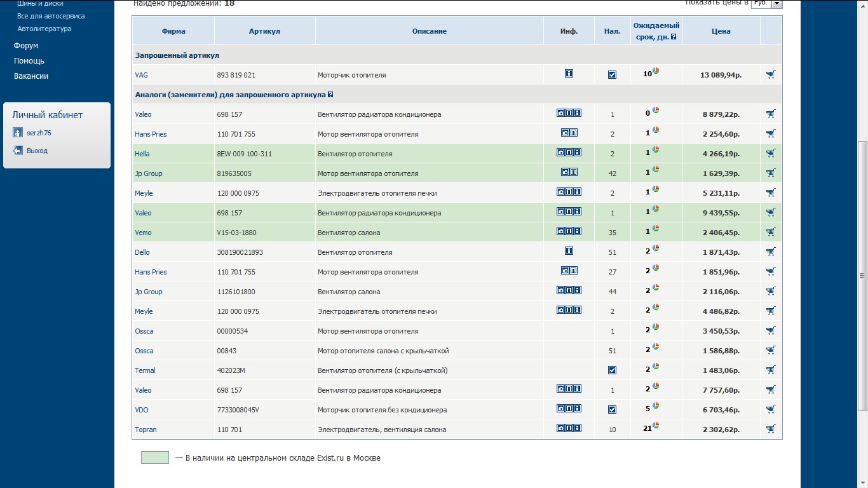Open the Вакансии page
Image resolution: width=868 pixels, height=488 pixels.
click(x=31, y=76)
